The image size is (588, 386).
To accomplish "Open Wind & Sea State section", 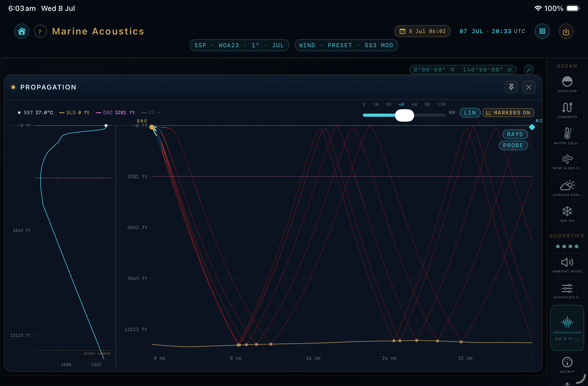I will [x=567, y=162].
